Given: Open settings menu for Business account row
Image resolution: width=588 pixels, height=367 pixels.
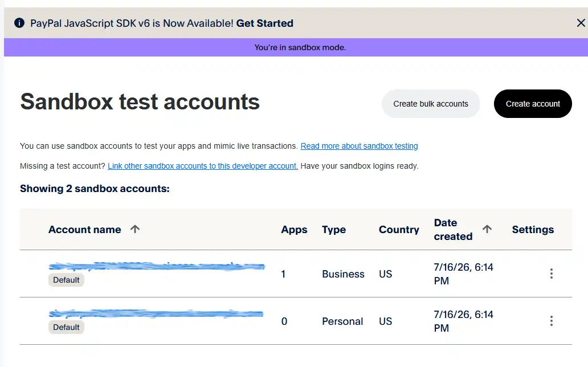Looking at the screenshot, I should pos(552,274).
